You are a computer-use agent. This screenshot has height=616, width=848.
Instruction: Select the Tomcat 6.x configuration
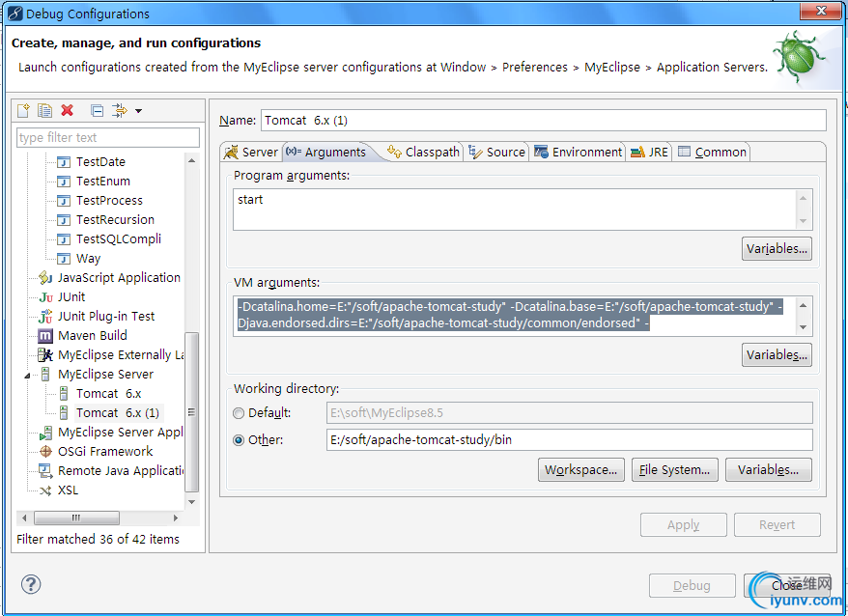109,394
